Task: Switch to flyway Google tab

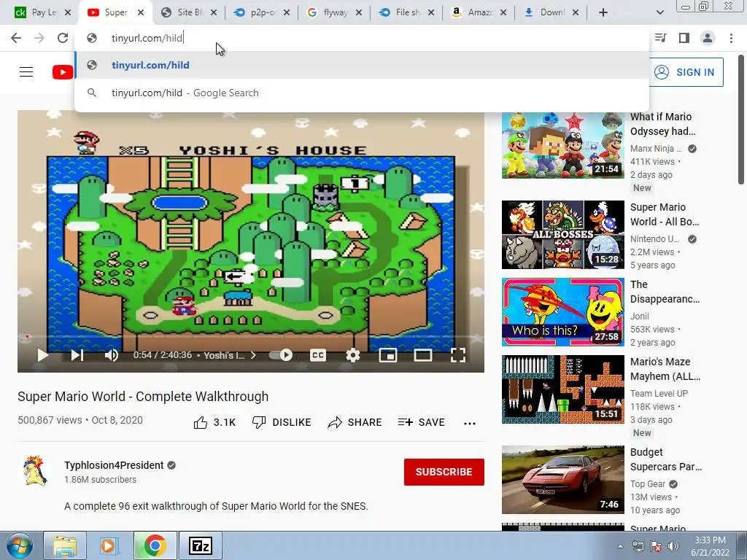Action: (333, 12)
